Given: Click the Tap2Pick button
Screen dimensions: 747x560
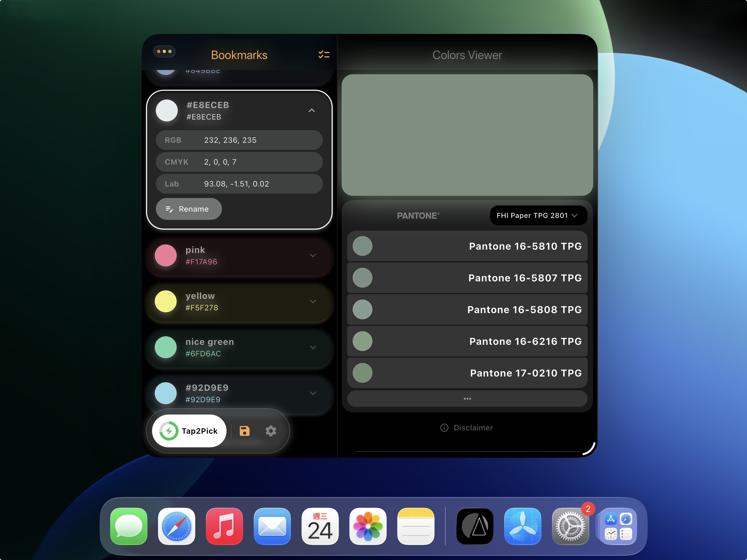Looking at the screenshot, I should [x=189, y=431].
